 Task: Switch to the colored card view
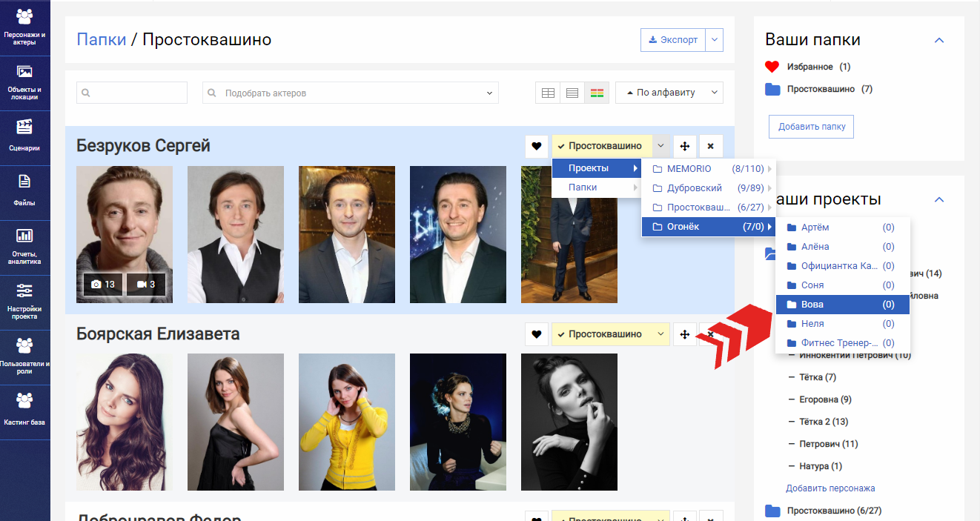(x=597, y=93)
